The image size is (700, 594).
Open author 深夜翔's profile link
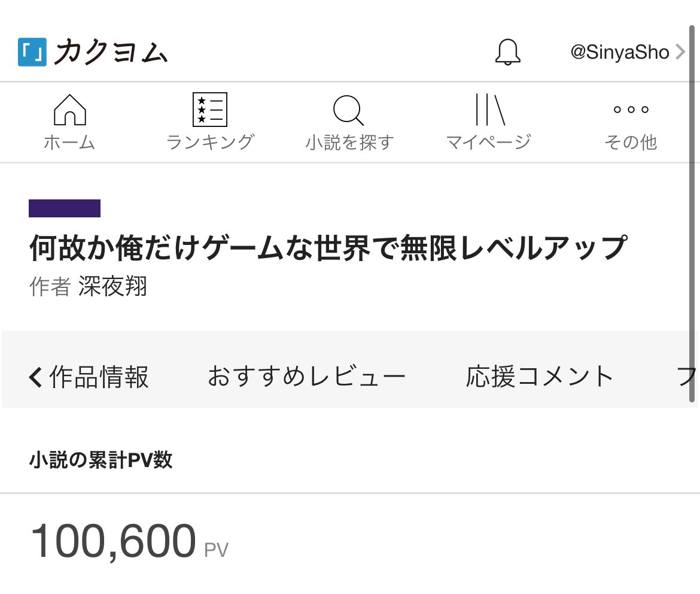(x=112, y=287)
